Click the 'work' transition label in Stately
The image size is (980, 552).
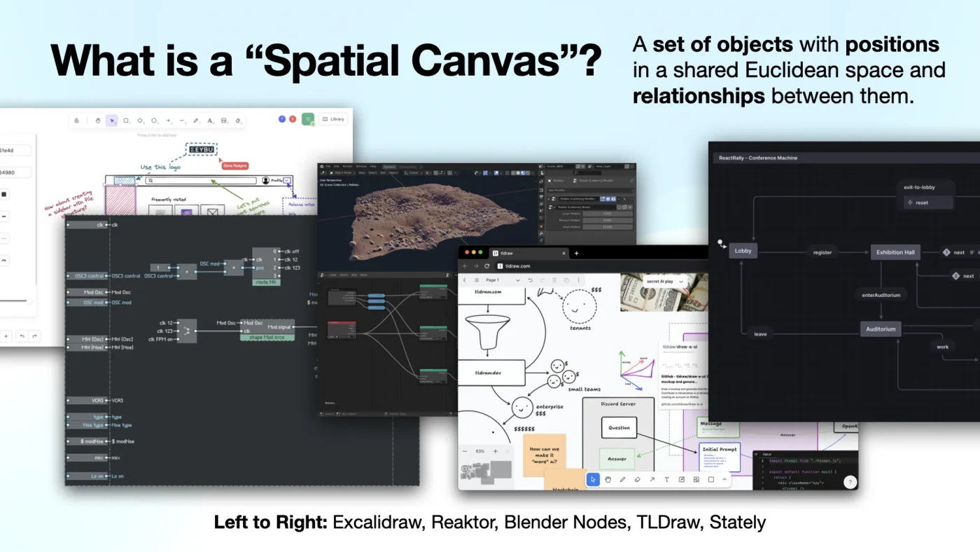click(x=943, y=347)
